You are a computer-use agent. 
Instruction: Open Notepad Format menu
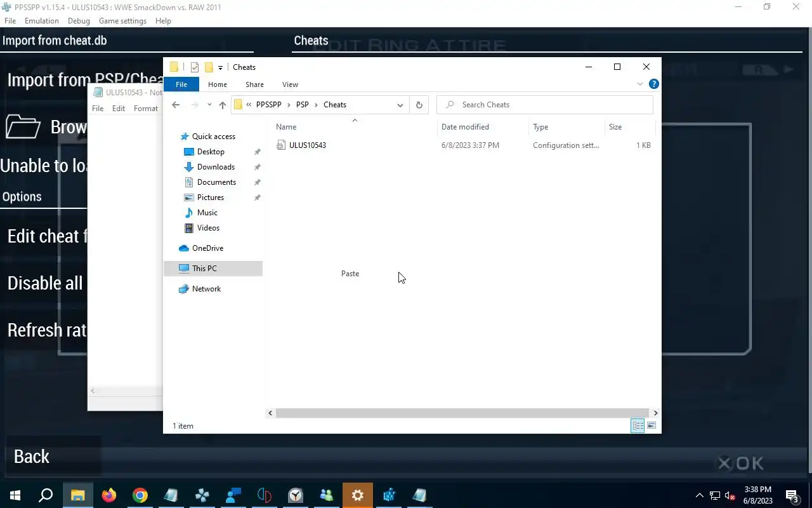tap(146, 109)
